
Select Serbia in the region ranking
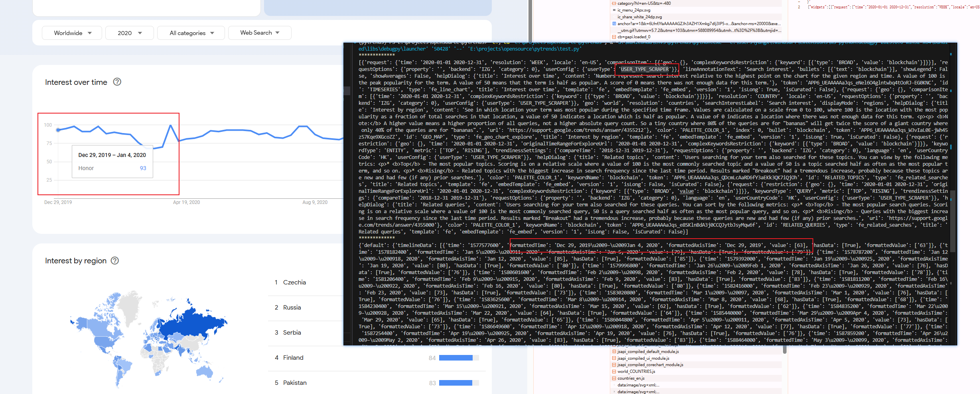point(292,333)
